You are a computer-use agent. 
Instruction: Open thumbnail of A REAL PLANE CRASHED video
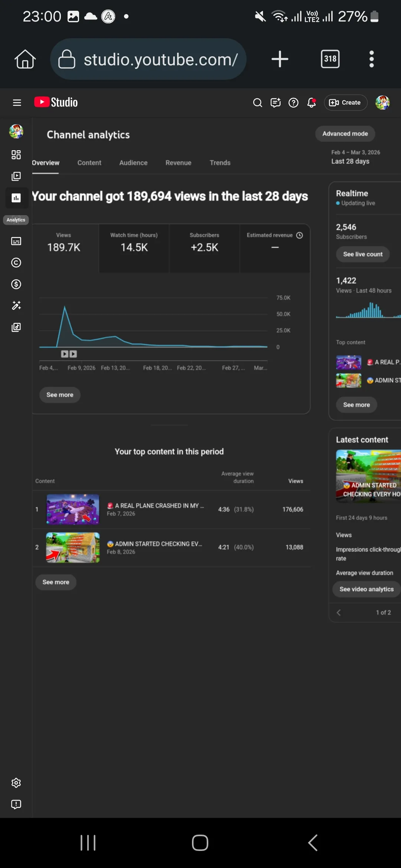(x=73, y=509)
